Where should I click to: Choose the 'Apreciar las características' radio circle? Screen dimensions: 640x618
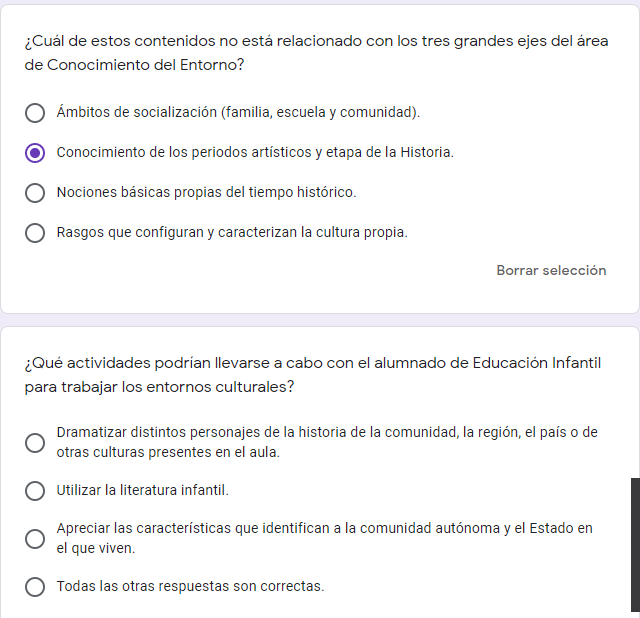[x=35, y=538]
